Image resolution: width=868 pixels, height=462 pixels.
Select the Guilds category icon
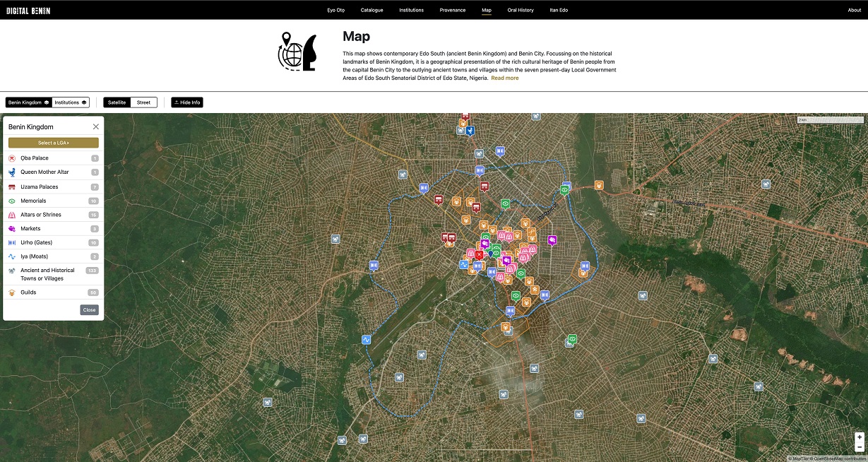pyautogui.click(x=12, y=292)
